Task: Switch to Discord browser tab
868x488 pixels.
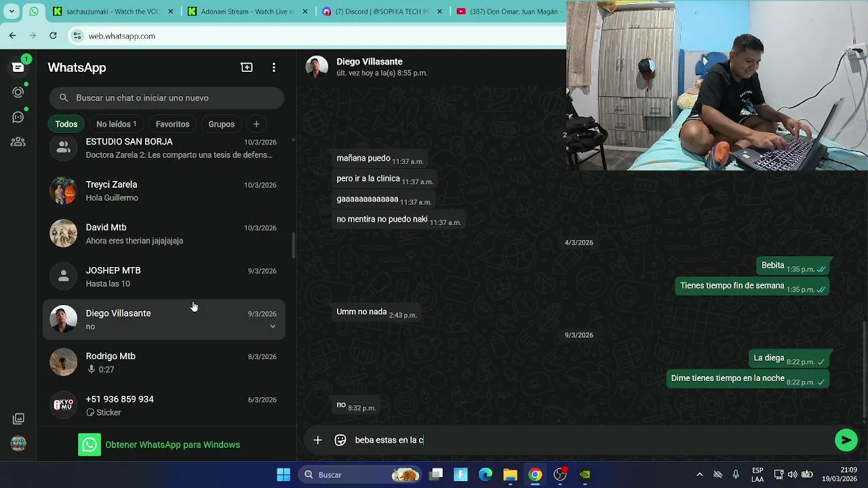Action: click(x=383, y=12)
